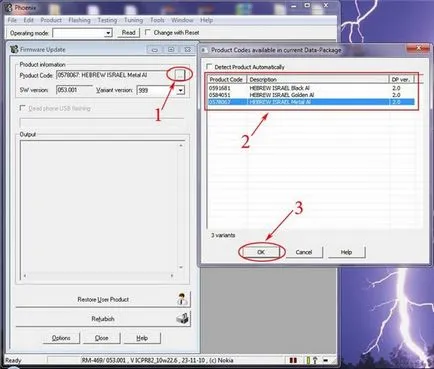This screenshot has height=369, width=434.
Task: Click the Product Code browse button
Action: click(180, 75)
